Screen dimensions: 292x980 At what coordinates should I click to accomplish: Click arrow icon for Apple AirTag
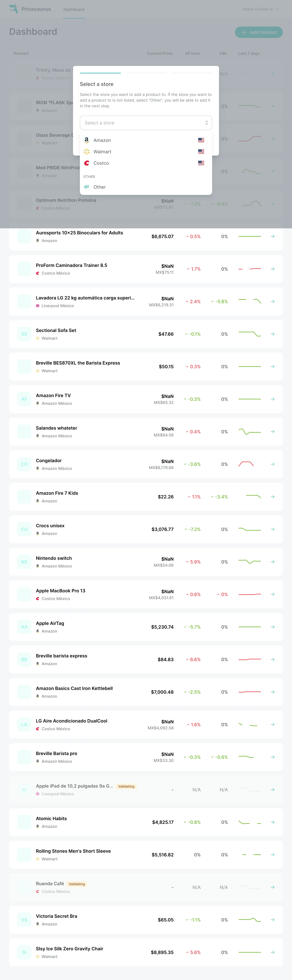(x=273, y=627)
